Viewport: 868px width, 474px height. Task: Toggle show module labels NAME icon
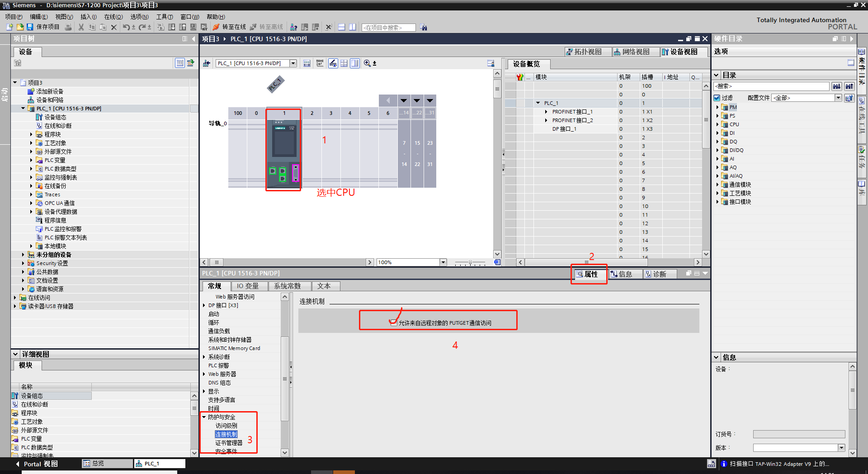pos(320,63)
